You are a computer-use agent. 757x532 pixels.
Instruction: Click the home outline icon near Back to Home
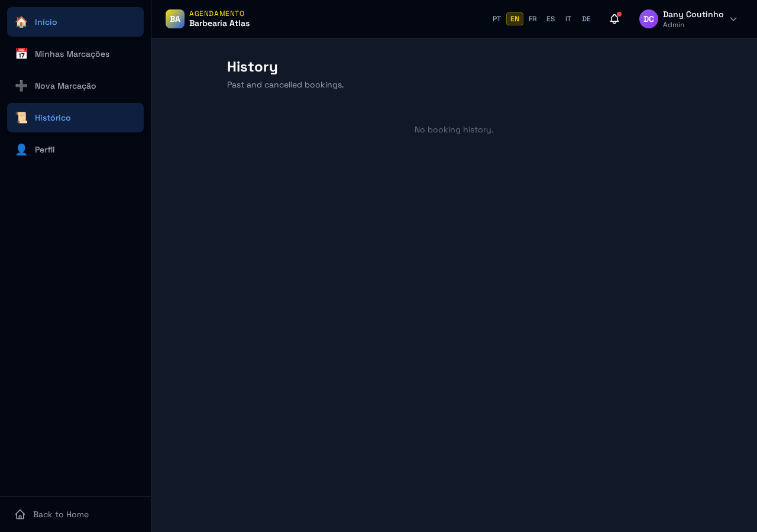click(20, 514)
